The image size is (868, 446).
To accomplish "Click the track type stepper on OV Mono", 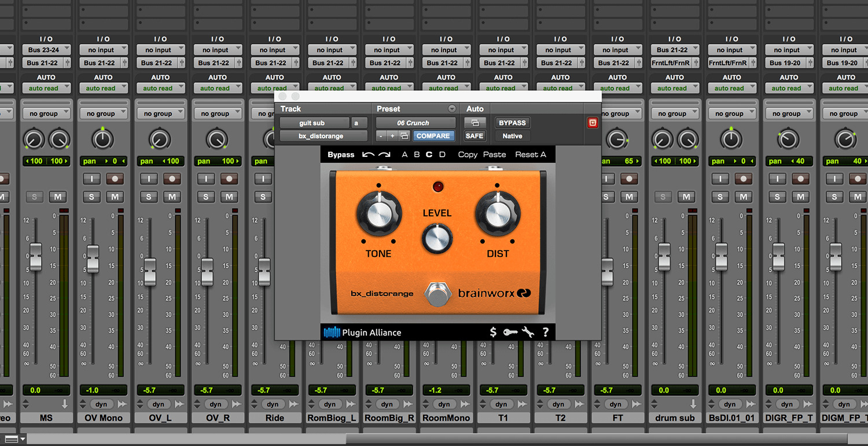I will point(83,404).
